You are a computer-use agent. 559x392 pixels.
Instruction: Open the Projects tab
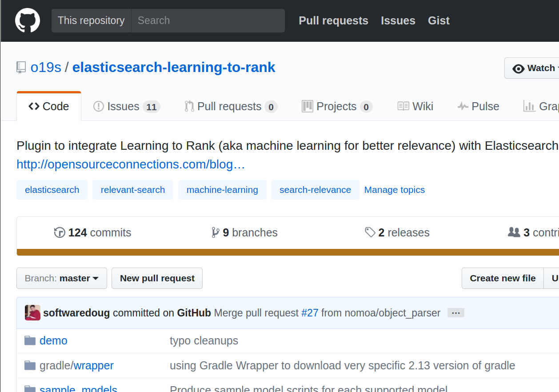point(337,107)
